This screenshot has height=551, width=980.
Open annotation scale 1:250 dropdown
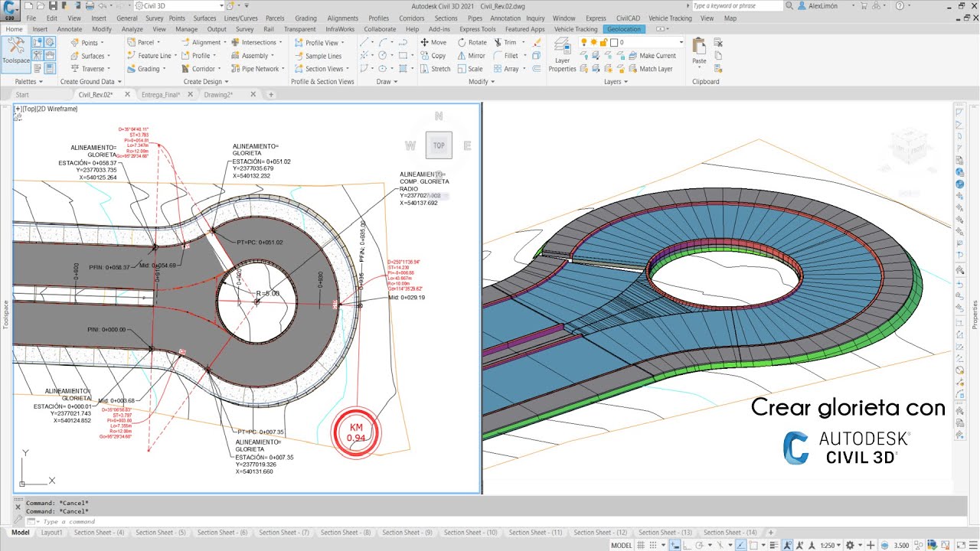(830, 545)
